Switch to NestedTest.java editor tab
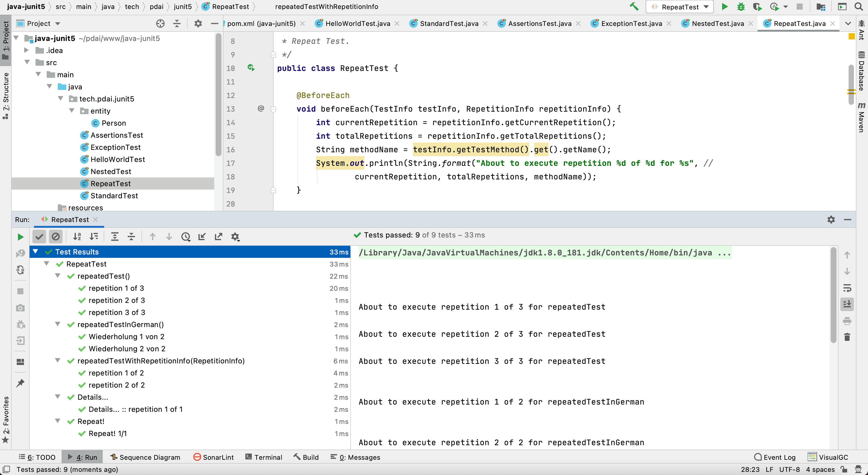 click(717, 23)
